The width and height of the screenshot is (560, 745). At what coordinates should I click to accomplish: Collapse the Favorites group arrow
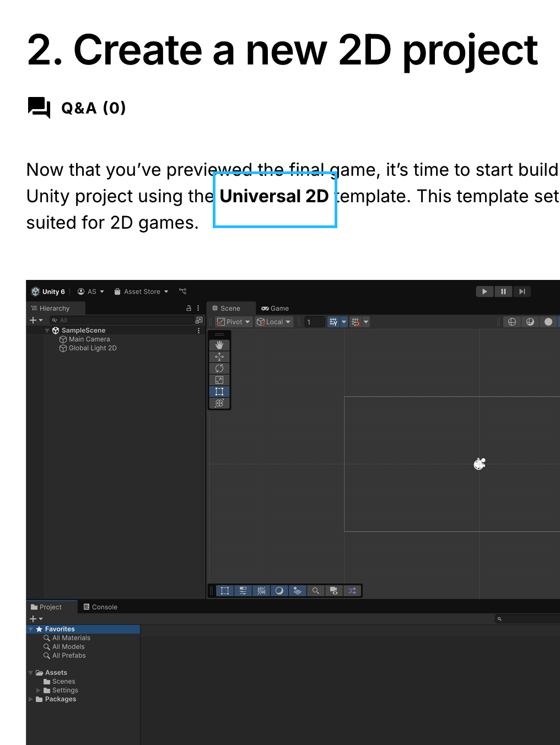(x=31, y=629)
